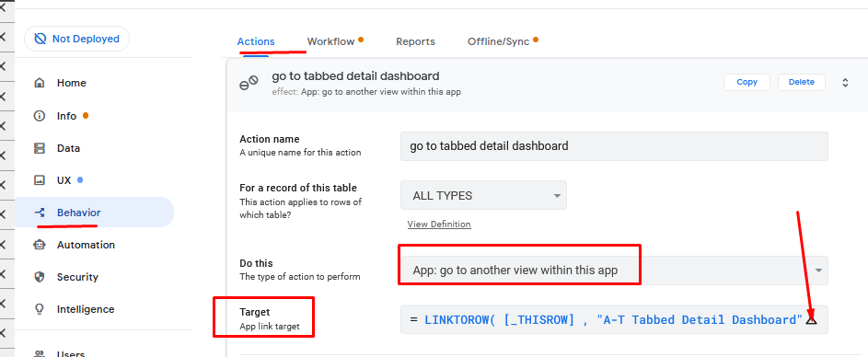This screenshot has height=357, width=868.
Task: Click the Data table icon
Action: (x=40, y=148)
